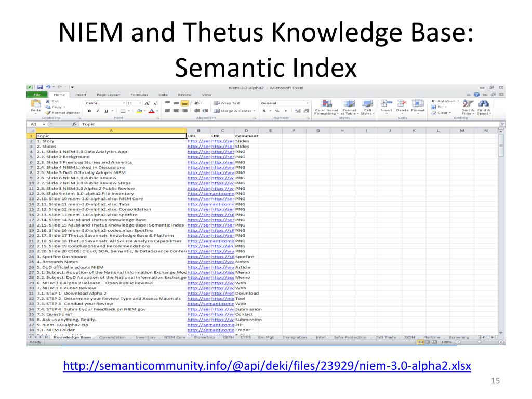The image size is (532, 399).
Task: Switch to the Formulas ribbon tab
Action: (x=139, y=95)
